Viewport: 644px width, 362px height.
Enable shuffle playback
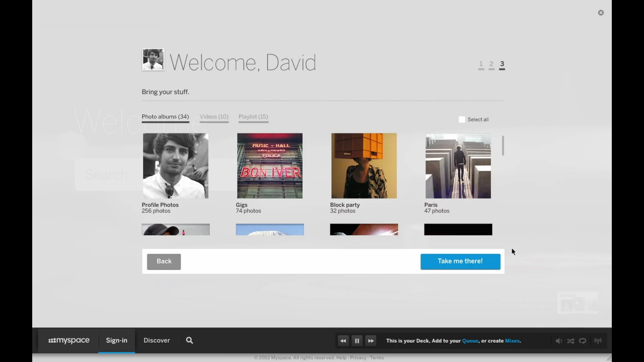pos(571,341)
